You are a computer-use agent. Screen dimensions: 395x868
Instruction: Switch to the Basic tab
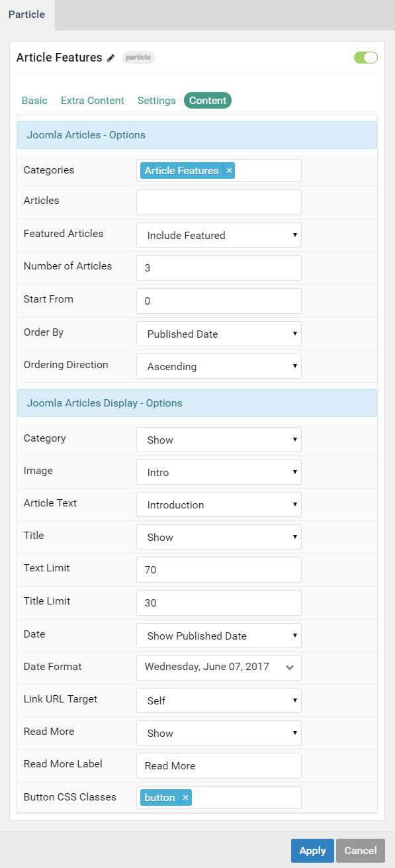click(x=34, y=101)
